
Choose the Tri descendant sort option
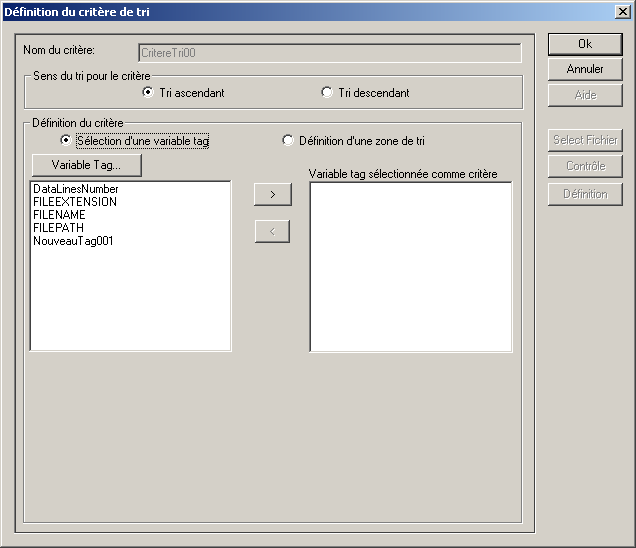pyautogui.click(x=327, y=93)
